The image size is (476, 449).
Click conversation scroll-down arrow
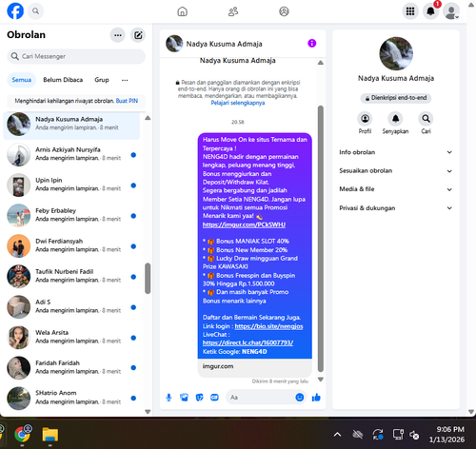[321, 380]
